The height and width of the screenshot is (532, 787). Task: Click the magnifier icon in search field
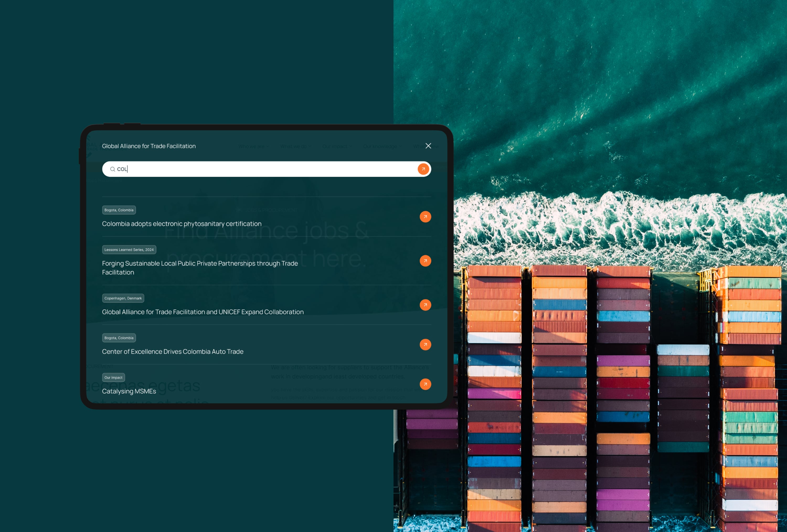pos(113,169)
